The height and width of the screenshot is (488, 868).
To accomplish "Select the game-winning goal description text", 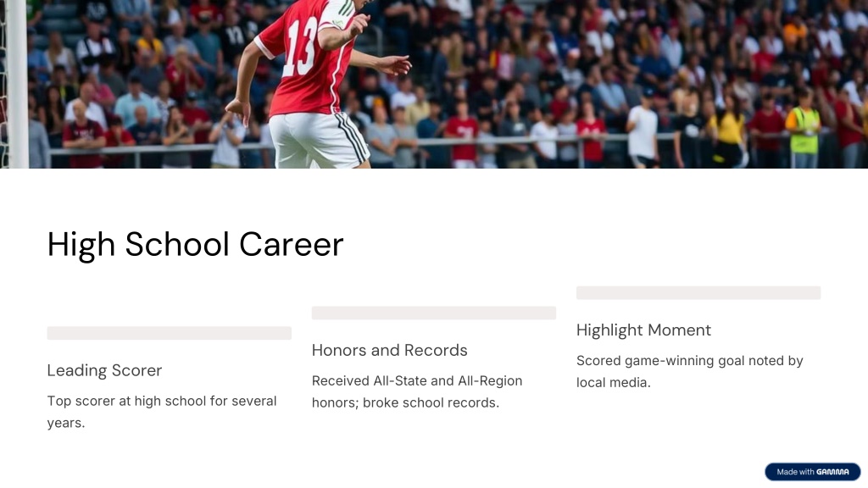I will [690, 371].
